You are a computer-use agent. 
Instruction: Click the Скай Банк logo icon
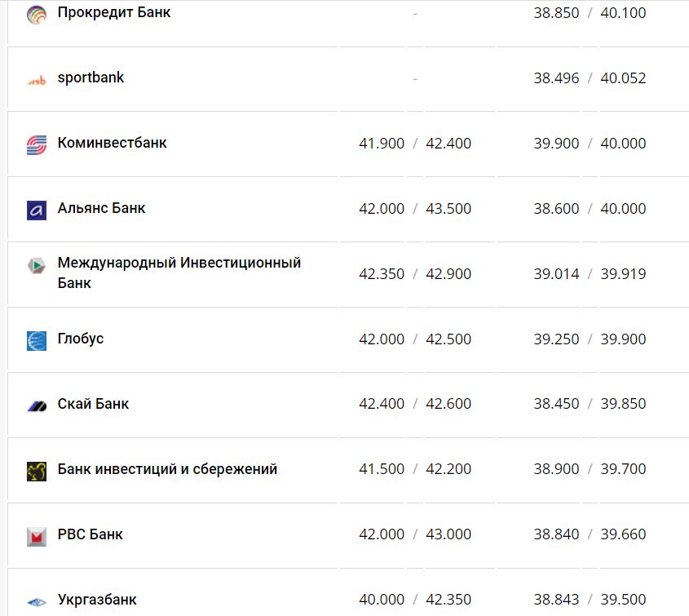click(37, 405)
